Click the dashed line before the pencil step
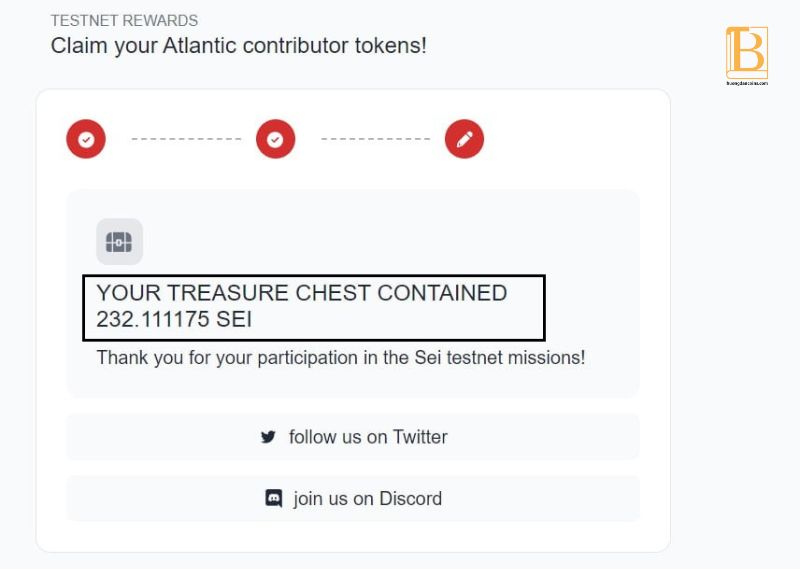This screenshot has width=800, height=569. tap(376, 139)
